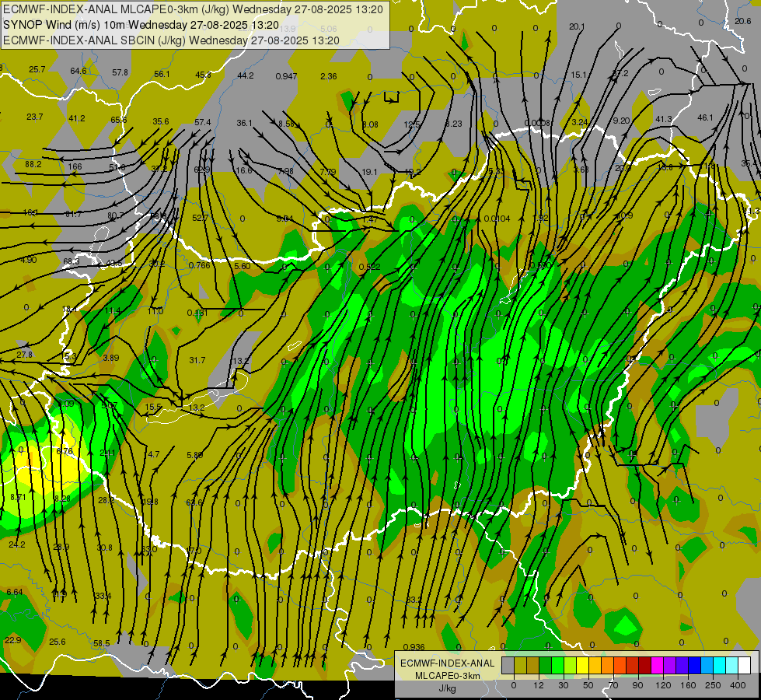Click the map value 88.2
The width and height of the screenshot is (761, 700).
(x=33, y=164)
